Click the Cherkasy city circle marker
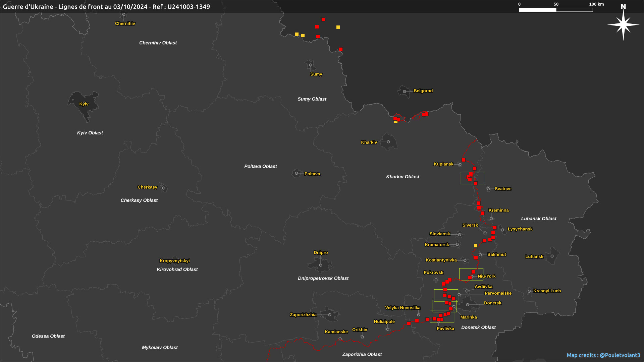This screenshot has width=644, height=362. point(164,188)
